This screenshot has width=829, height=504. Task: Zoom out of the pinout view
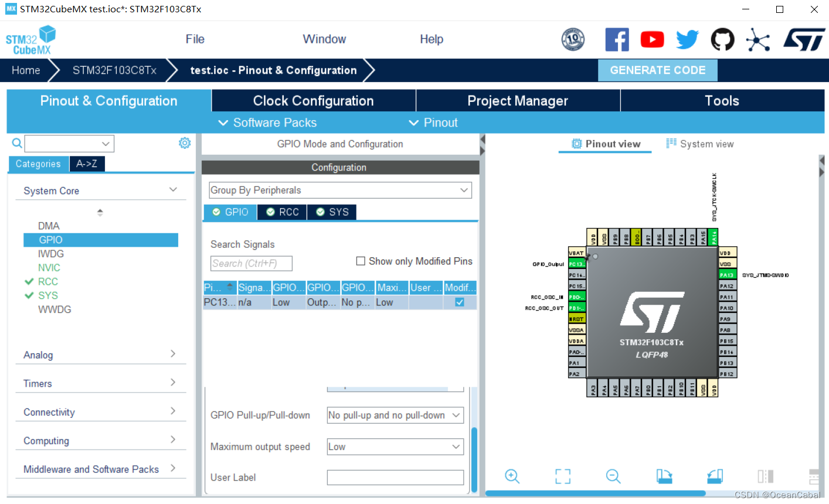click(x=613, y=476)
